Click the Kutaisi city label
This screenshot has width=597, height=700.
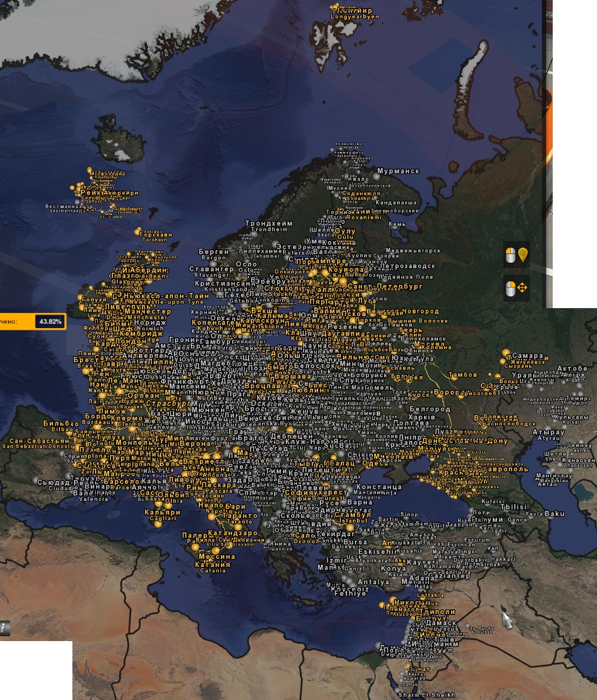(x=493, y=501)
